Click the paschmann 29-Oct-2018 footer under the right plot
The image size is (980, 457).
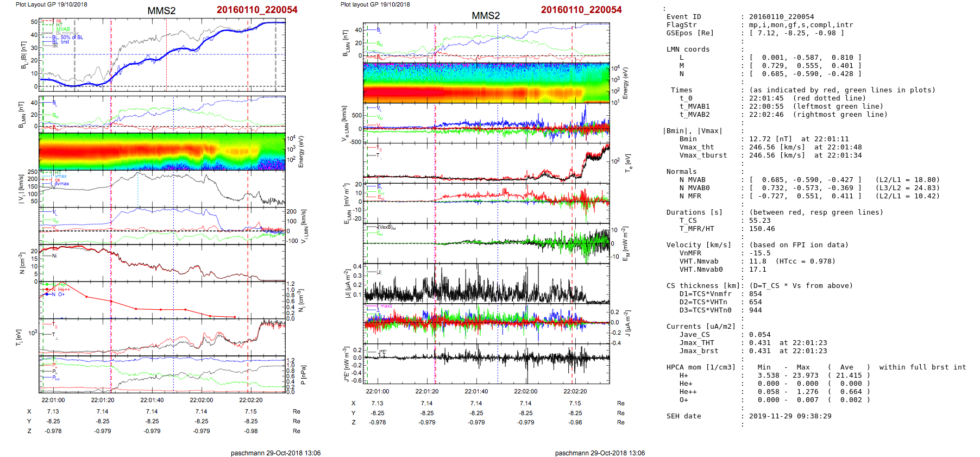(x=600, y=453)
